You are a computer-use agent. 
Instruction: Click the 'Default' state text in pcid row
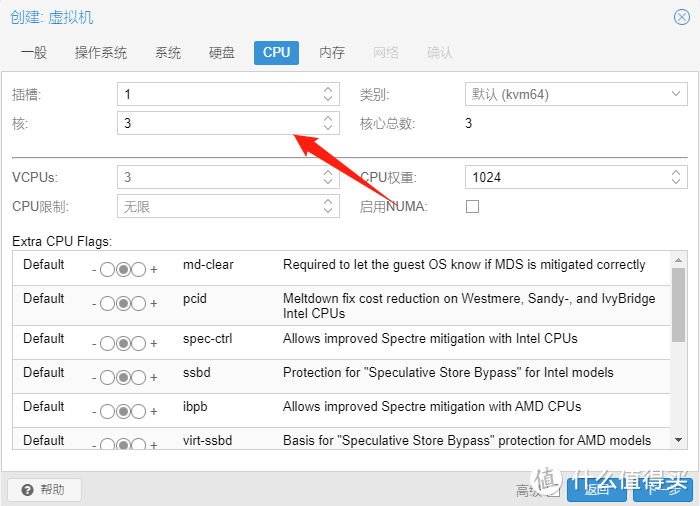point(43,298)
